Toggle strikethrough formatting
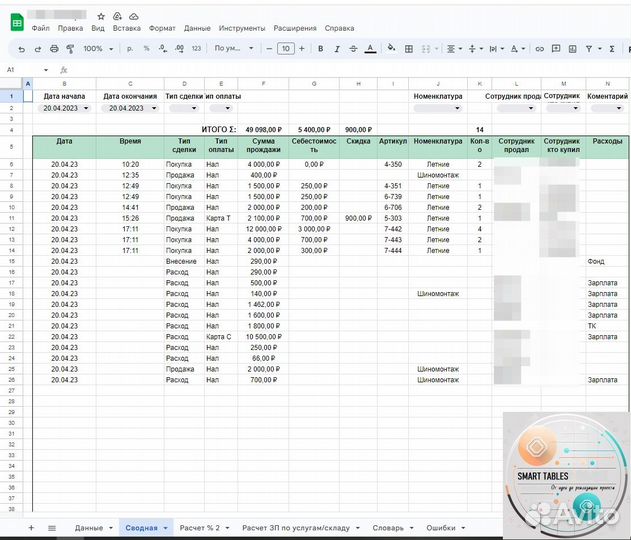 (353, 49)
